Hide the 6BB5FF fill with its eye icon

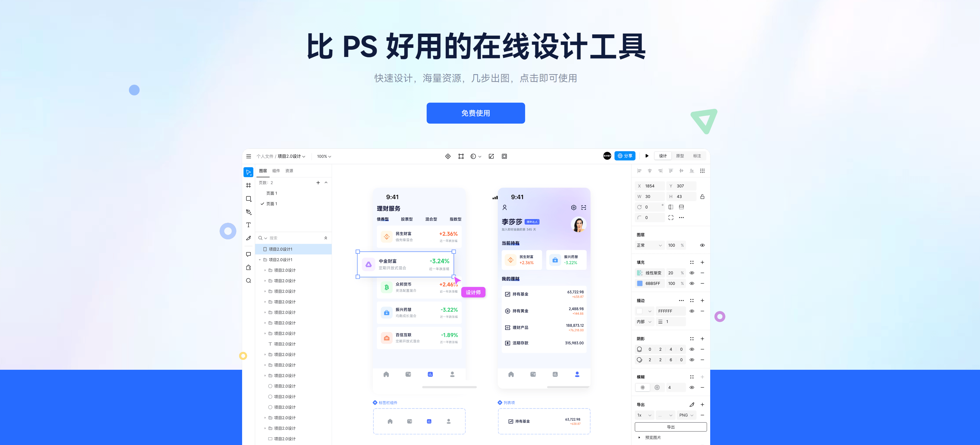tap(692, 283)
